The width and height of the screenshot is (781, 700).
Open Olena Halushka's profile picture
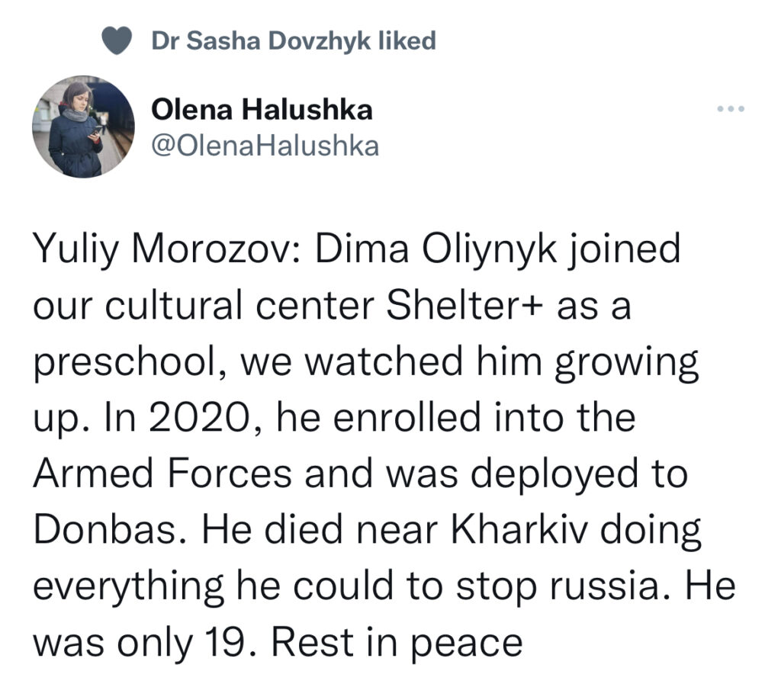pyautogui.click(x=83, y=127)
